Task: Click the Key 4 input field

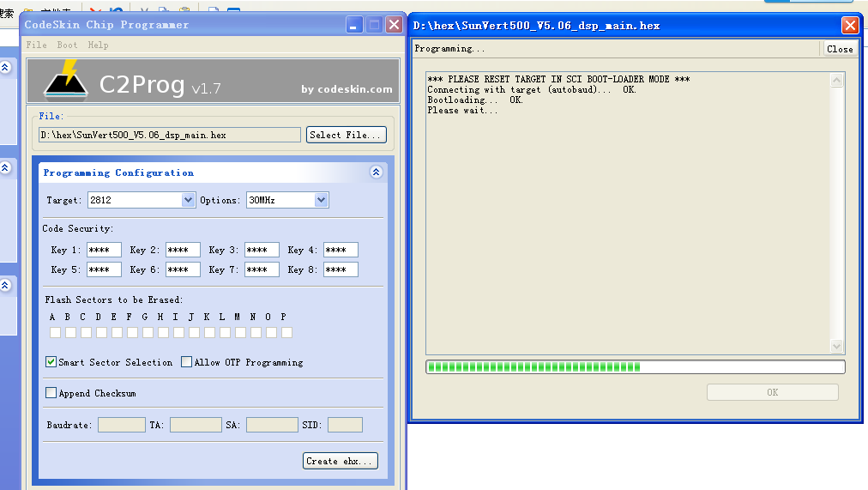Action: point(341,250)
